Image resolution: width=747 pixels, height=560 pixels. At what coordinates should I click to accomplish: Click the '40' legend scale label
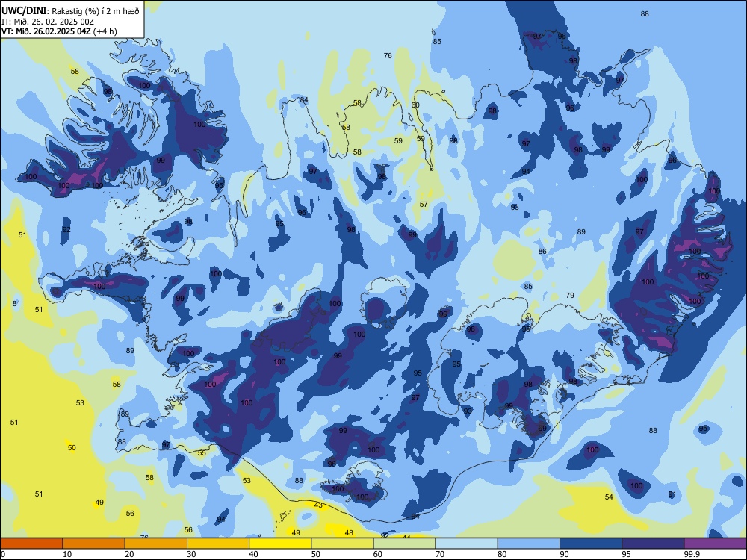pos(253,554)
